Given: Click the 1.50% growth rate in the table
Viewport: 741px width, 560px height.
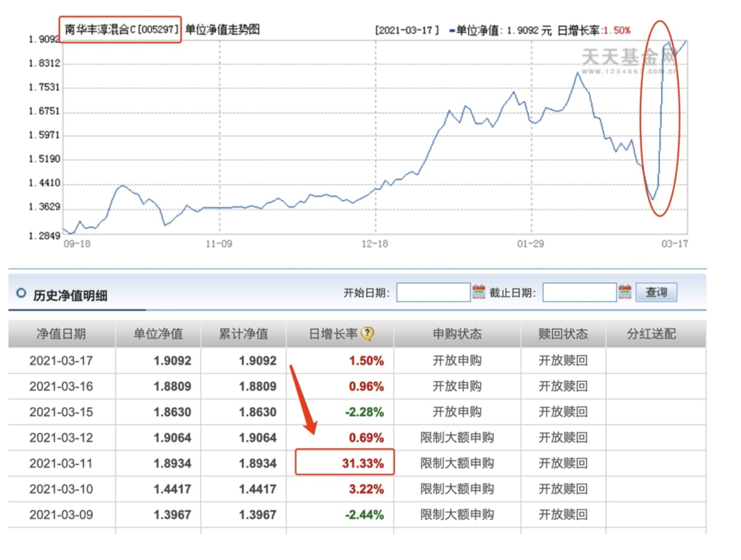Looking at the screenshot, I should tap(366, 361).
